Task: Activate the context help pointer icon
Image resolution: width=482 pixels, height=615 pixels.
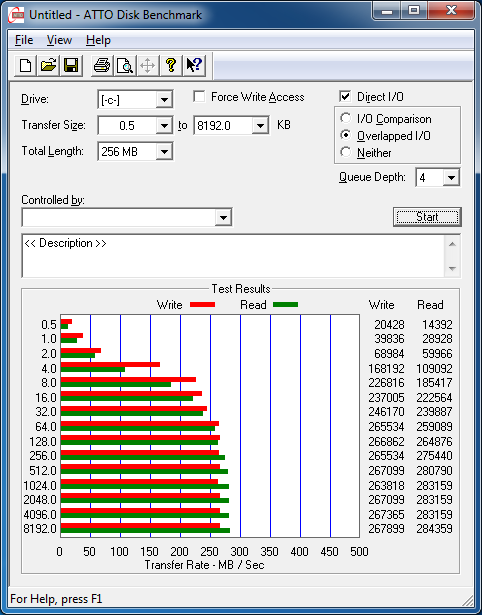Action: pos(194,65)
